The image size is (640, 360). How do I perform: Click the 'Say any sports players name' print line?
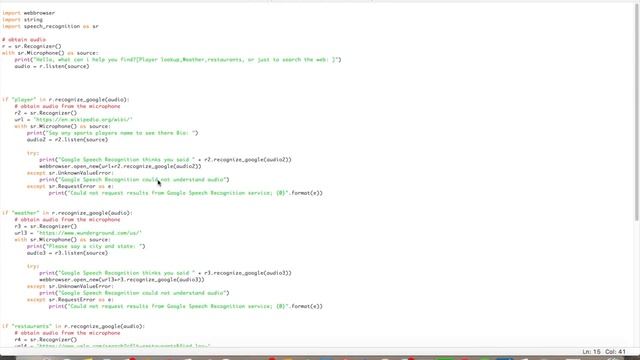click(x=113, y=133)
